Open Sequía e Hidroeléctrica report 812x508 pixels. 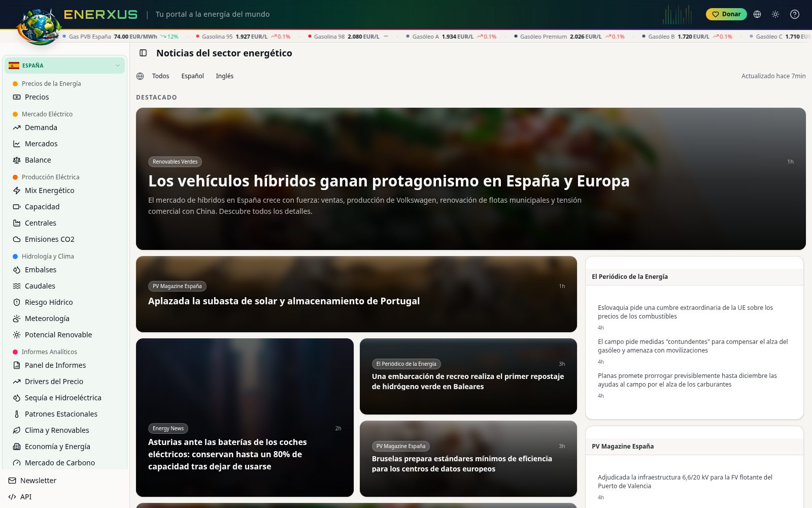click(64, 398)
